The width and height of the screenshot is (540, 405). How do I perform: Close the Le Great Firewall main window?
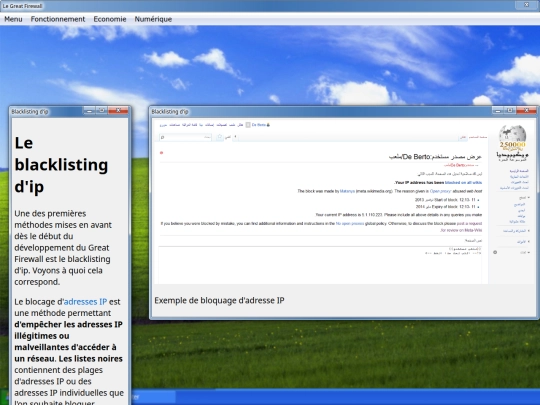(527, 5)
